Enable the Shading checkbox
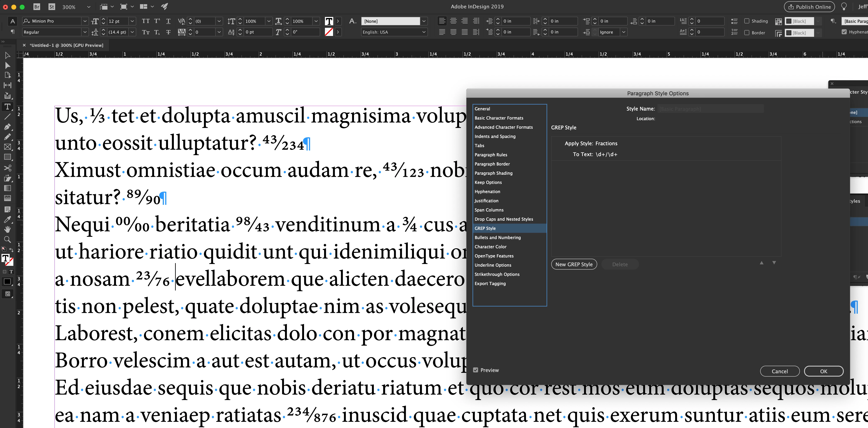 point(747,21)
